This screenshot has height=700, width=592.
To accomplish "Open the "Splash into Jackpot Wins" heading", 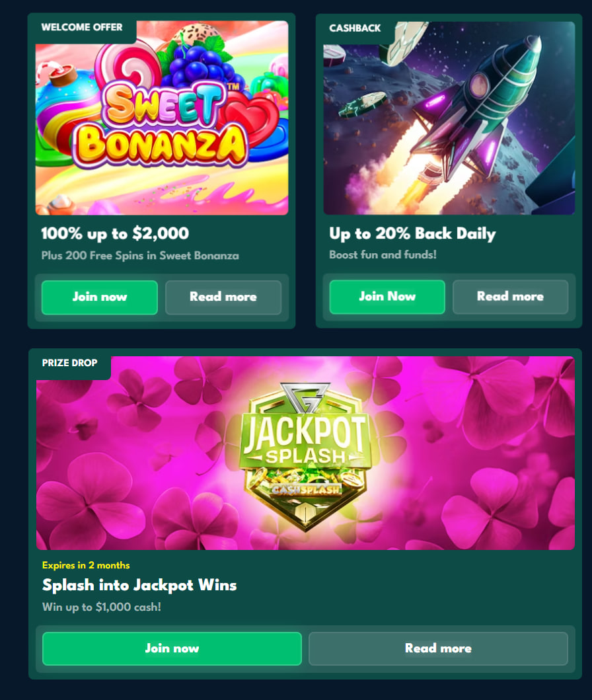I will (139, 585).
